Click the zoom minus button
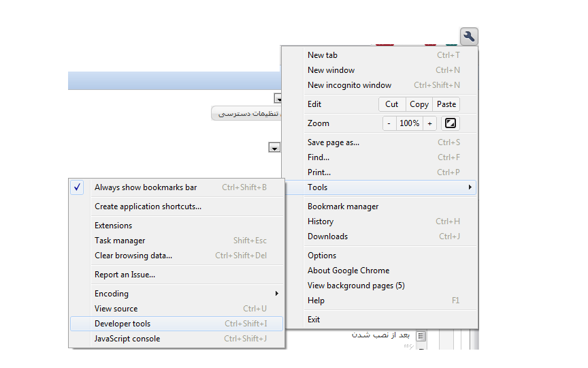Viewport: 588px width, 368px height. click(x=389, y=123)
